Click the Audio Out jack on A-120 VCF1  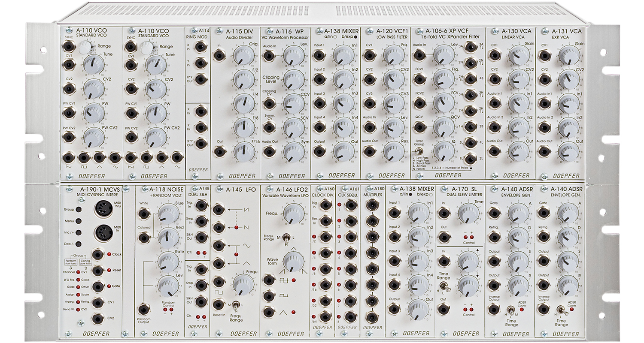(369, 151)
